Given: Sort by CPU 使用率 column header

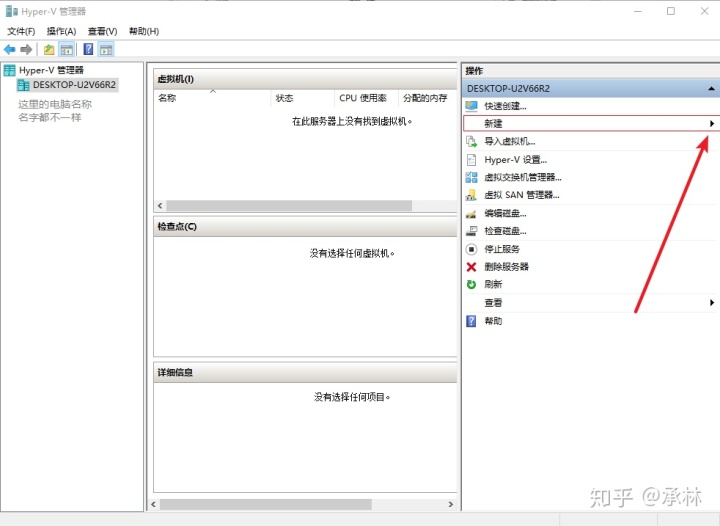Looking at the screenshot, I should pos(366,98).
